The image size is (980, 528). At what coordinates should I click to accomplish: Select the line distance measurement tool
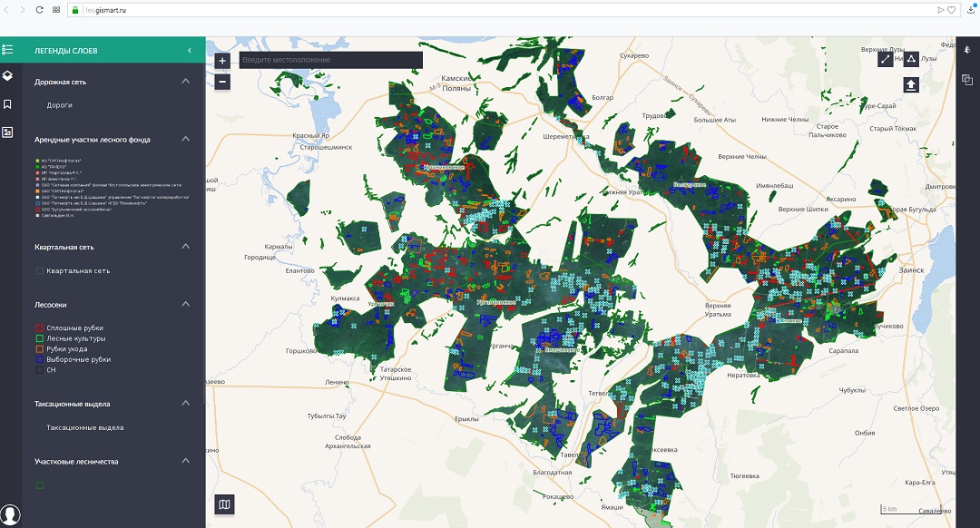[x=886, y=60]
